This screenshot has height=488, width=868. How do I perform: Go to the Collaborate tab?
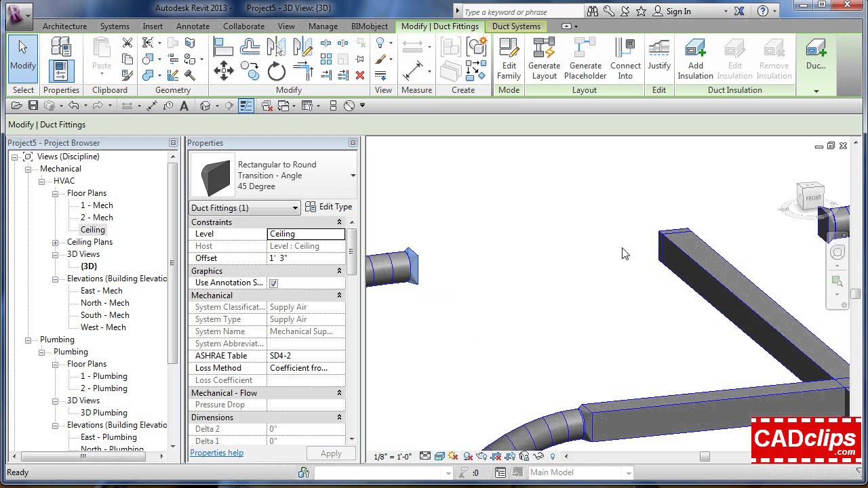243,26
